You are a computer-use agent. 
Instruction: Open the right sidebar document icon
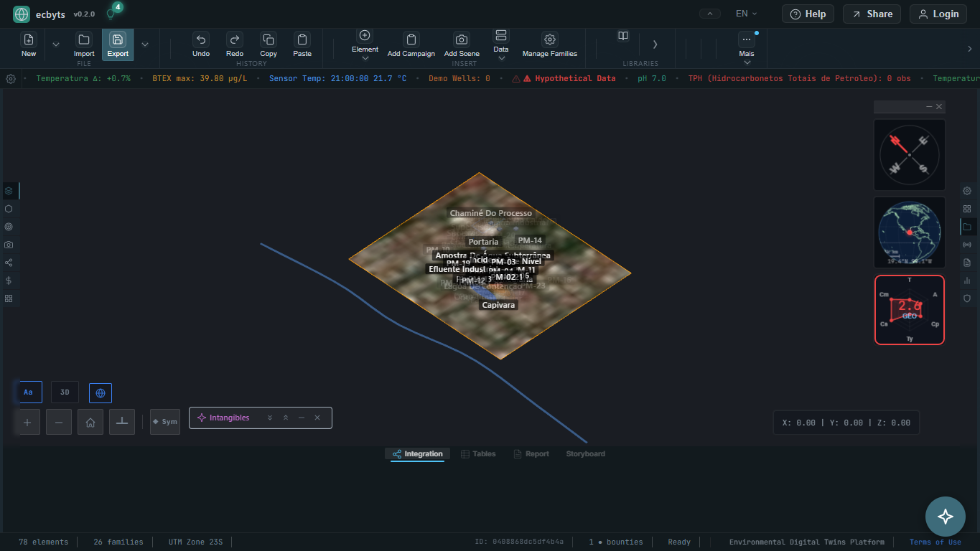[967, 263]
